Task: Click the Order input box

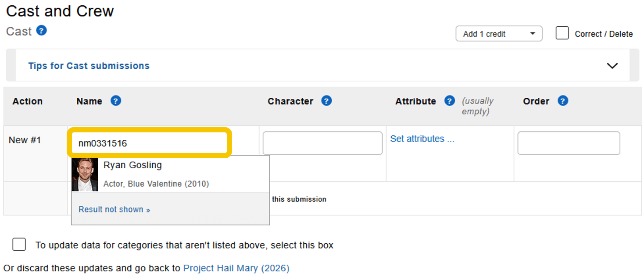Action: pyautogui.click(x=569, y=143)
